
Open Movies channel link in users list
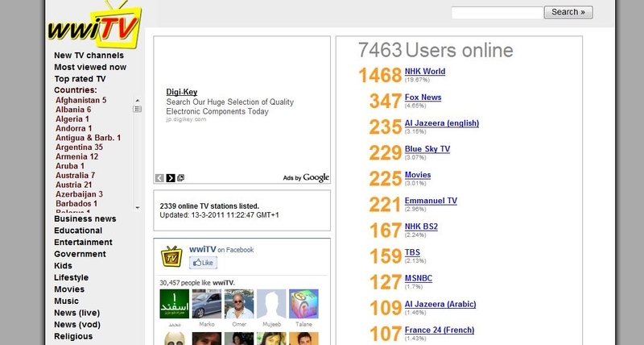click(418, 175)
